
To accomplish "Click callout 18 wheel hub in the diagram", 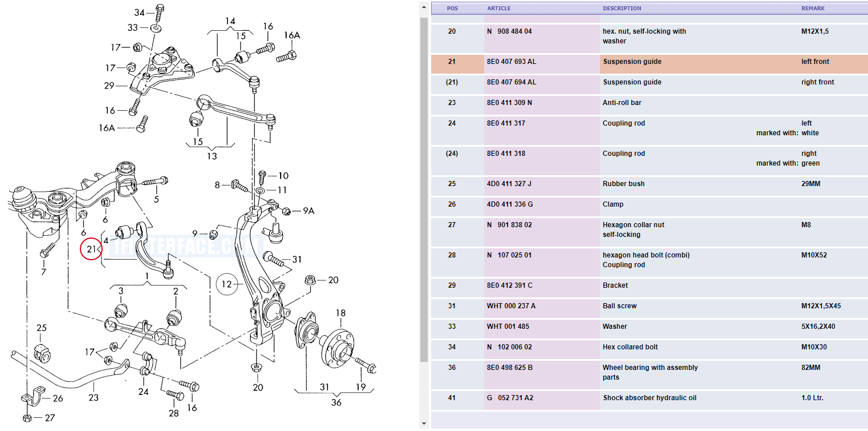I will pos(340,313).
